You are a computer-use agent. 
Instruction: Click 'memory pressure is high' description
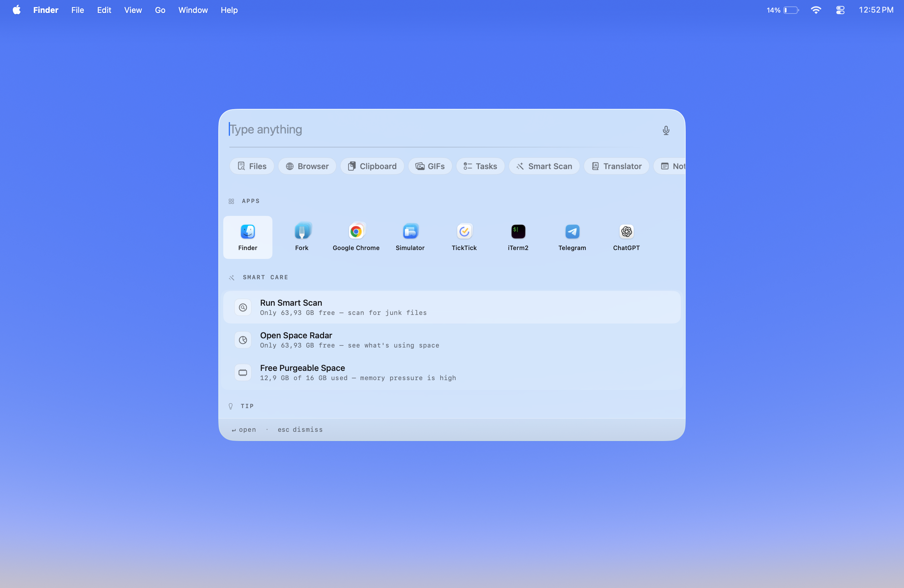[408, 378]
